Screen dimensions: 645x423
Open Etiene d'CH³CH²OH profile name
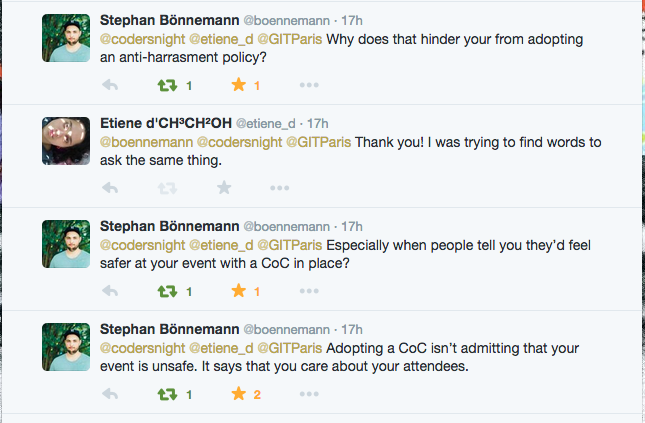(166, 123)
